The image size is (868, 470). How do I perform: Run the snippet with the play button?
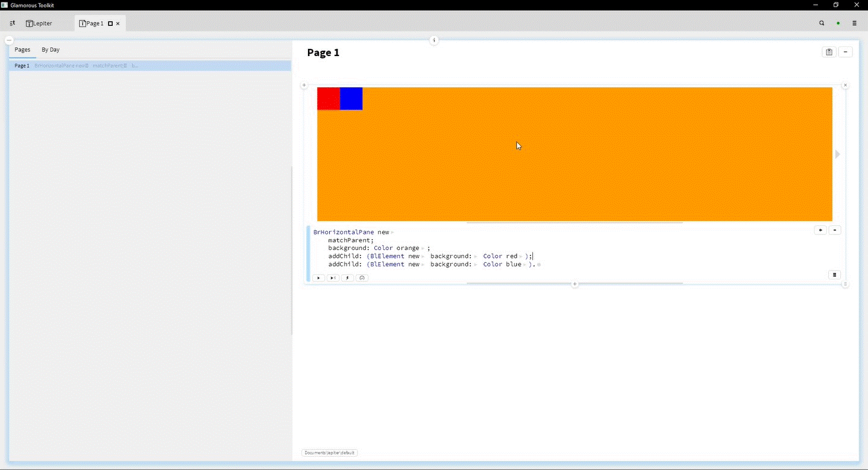click(318, 278)
